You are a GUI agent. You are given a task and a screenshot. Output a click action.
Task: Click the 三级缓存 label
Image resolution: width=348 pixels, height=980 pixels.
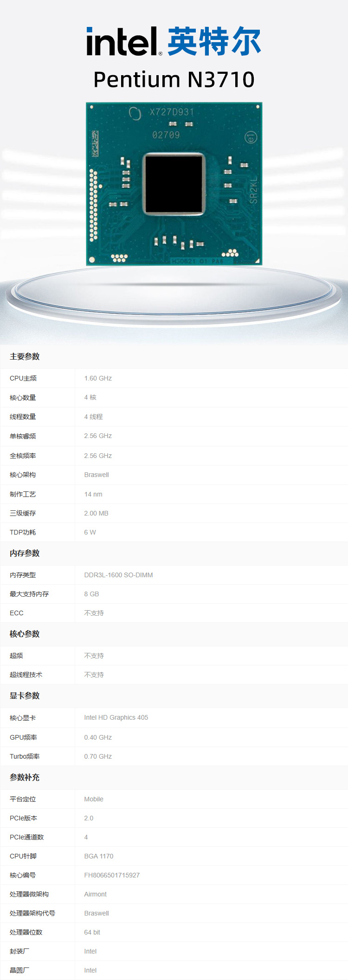coord(23,513)
